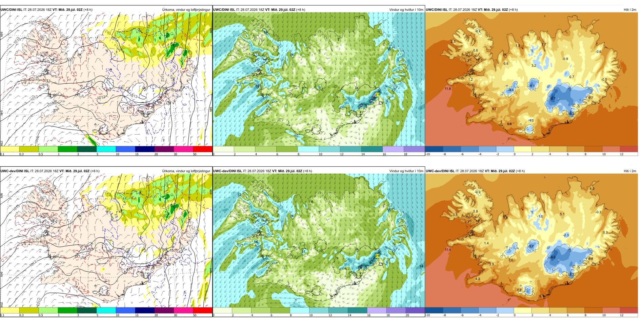Click temperature value 8.6 on UWC temperature map
Screen dimensions: 644x322
[x=509, y=124]
